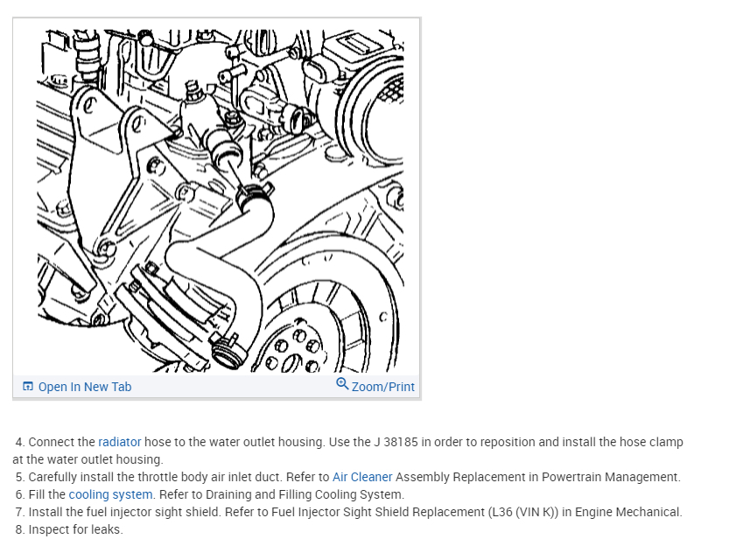Click the upper hose clamp in the illustration
Viewport: 743px width, 560px height.
click(x=253, y=194)
